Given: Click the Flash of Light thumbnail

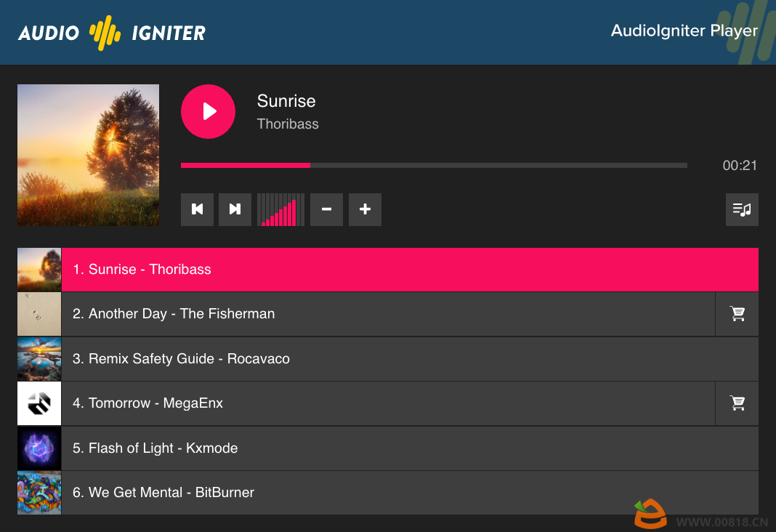Looking at the screenshot, I should pos(39,448).
